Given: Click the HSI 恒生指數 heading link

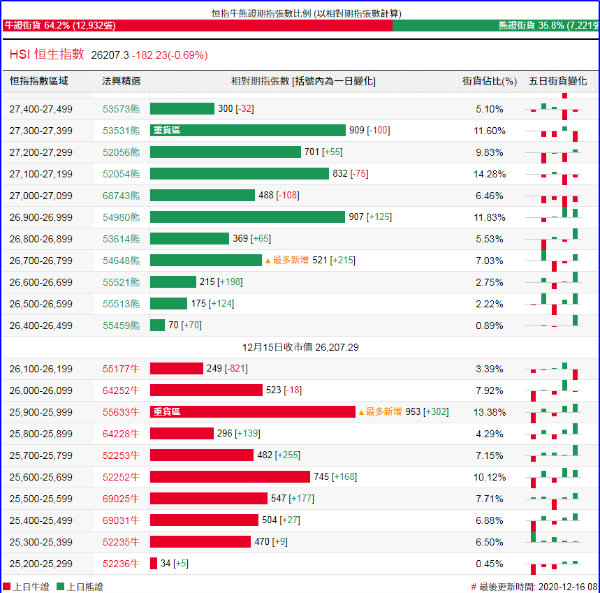Looking at the screenshot, I should click(x=47, y=54).
